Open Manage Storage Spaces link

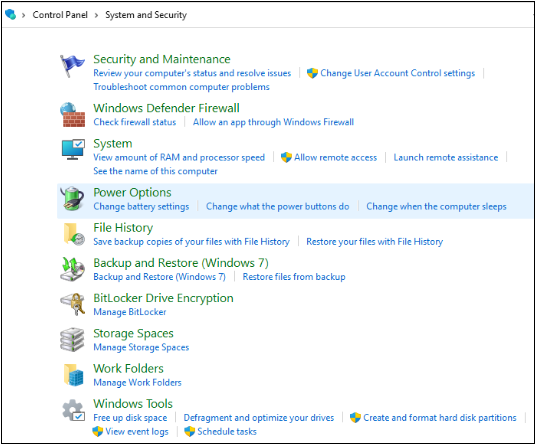pyautogui.click(x=141, y=347)
